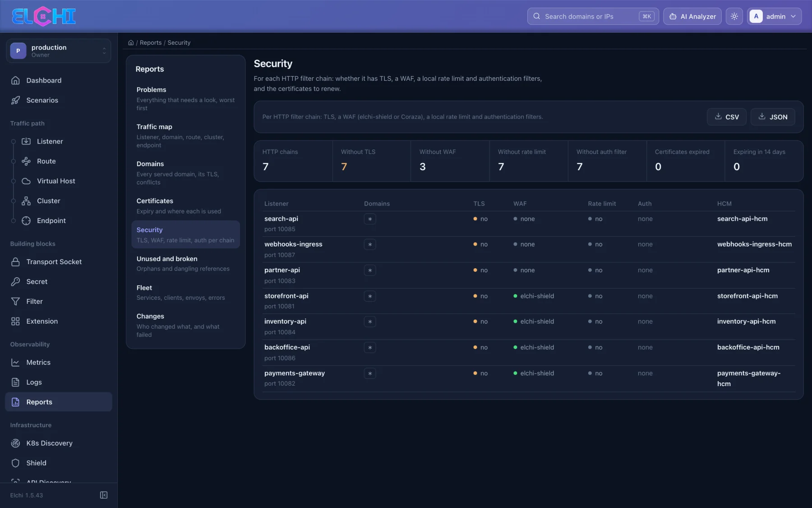Open the search-api-hcm link

pos(742,219)
